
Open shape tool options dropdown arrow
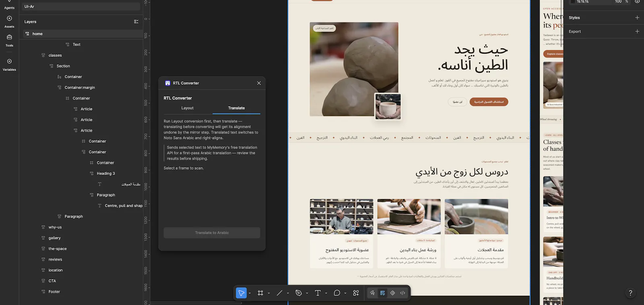pyautogui.click(x=345, y=293)
